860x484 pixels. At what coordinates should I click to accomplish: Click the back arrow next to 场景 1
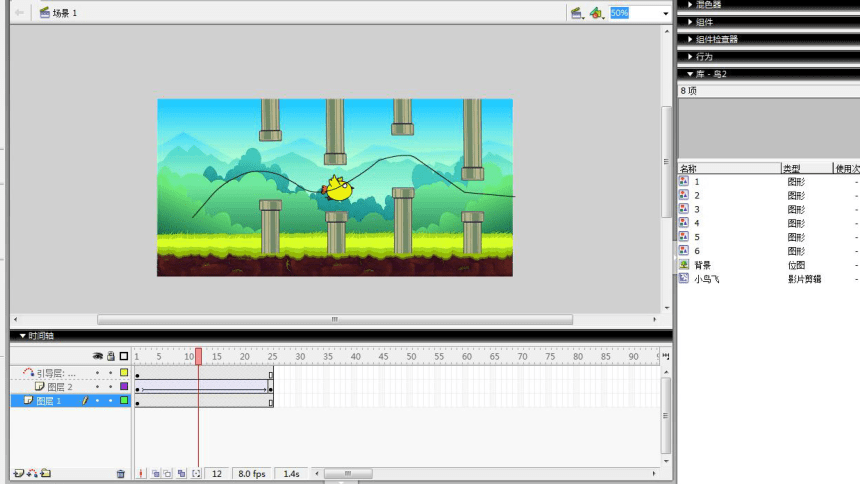pyautogui.click(x=19, y=13)
